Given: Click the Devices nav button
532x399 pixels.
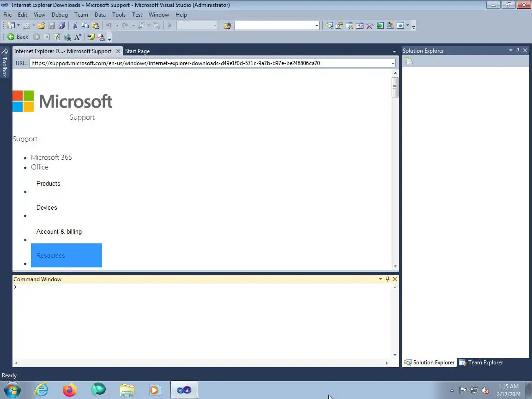Looking at the screenshot, I should (47, 208).
